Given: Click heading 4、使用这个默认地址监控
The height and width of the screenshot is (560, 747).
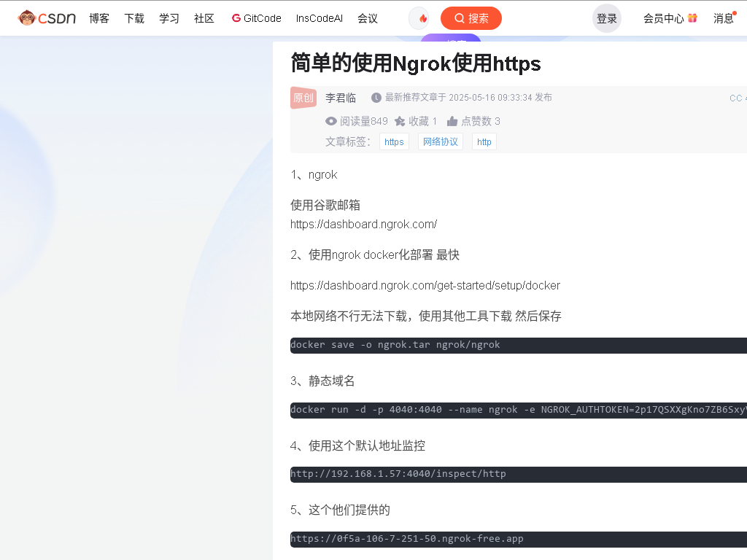Looking at the screenshot, I should pos(357,446).
